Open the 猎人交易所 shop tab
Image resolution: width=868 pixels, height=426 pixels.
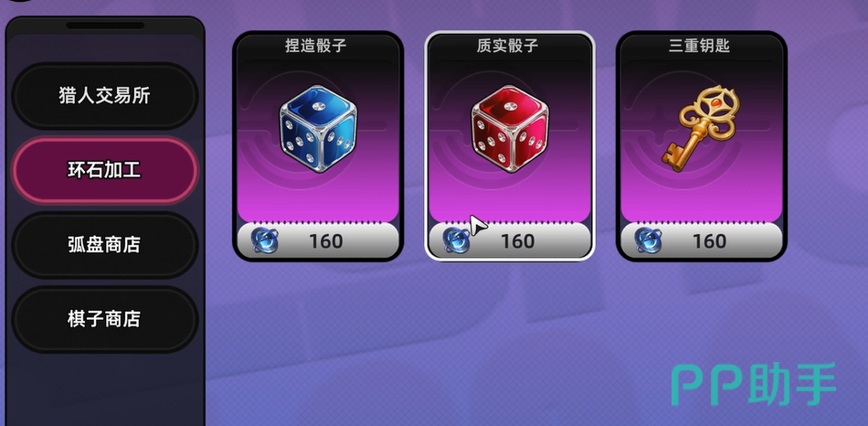pyautogui.click(x=105, y=96)
